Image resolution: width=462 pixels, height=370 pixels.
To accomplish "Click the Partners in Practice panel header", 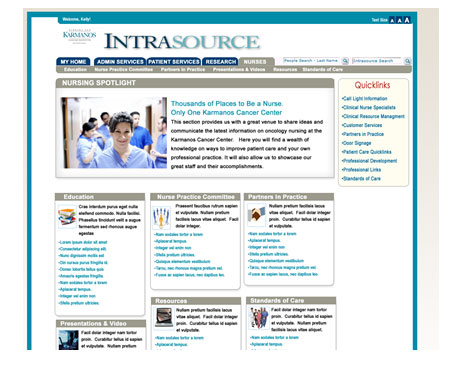I will pyautogui.click(x=289, y=197).
